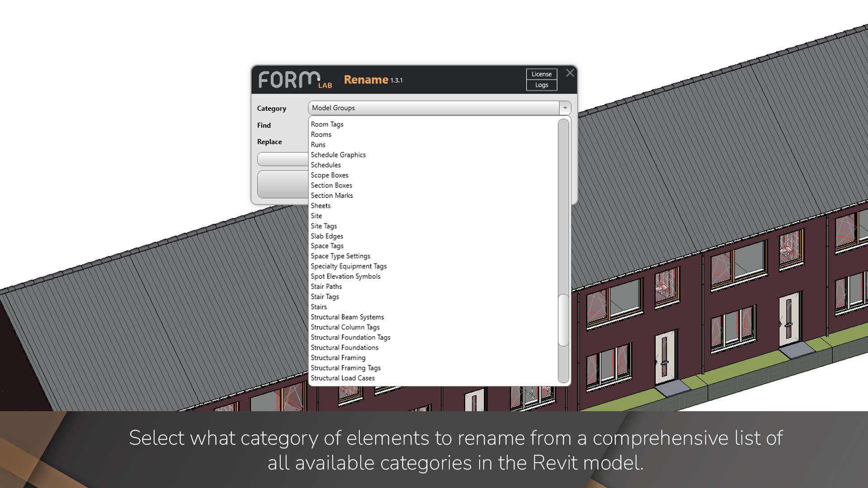Pick Spot Elevation Symbols entry
This screenshot has height=488, width=868.
pyautogui.click(x=345, y=277)
